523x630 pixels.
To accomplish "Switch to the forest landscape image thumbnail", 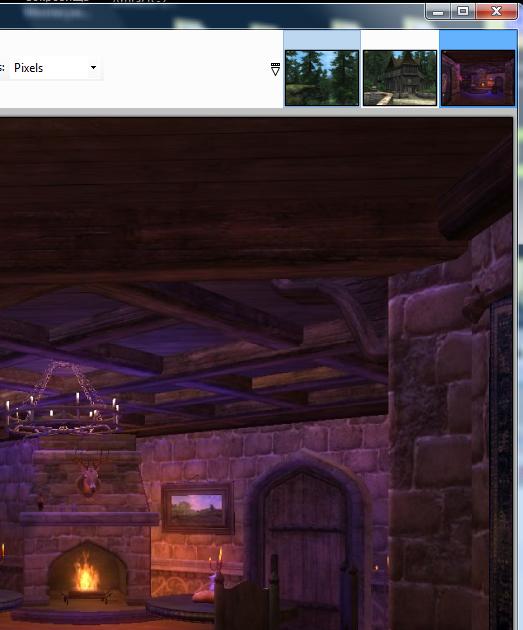I will (x=322, y=78).
